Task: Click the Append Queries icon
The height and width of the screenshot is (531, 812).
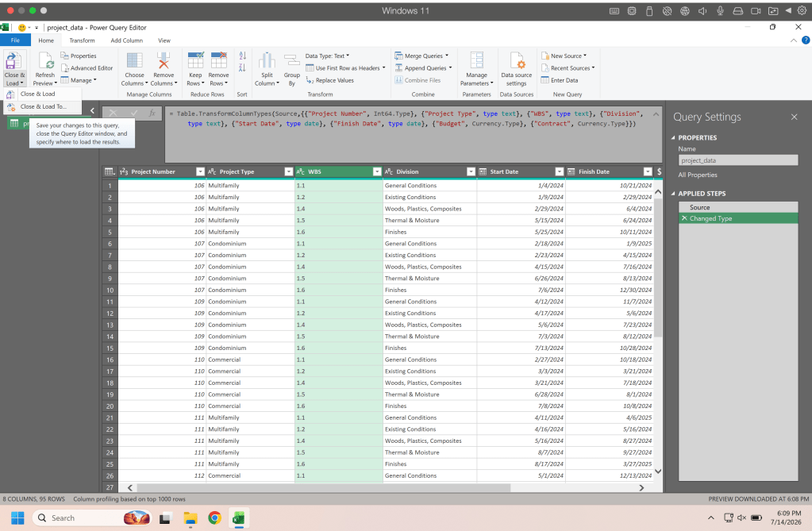Action: click(x=398, y=68)
